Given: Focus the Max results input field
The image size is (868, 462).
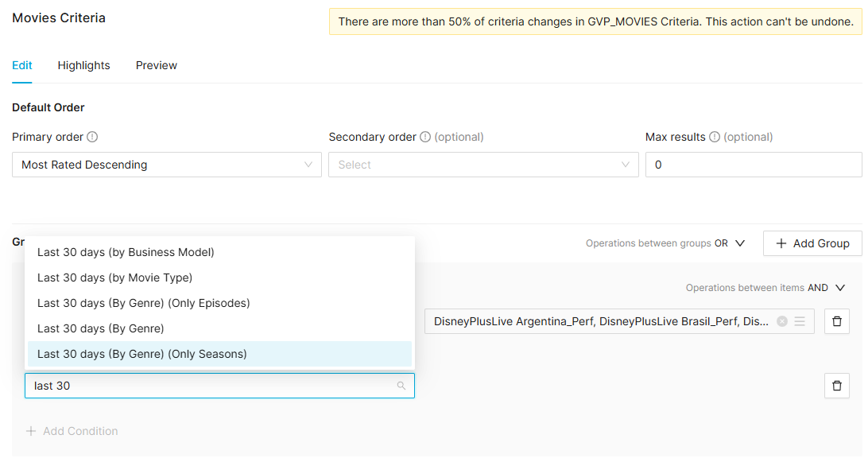Looking at the screenshot, I should pyautogui.click(x=753, y=165).
